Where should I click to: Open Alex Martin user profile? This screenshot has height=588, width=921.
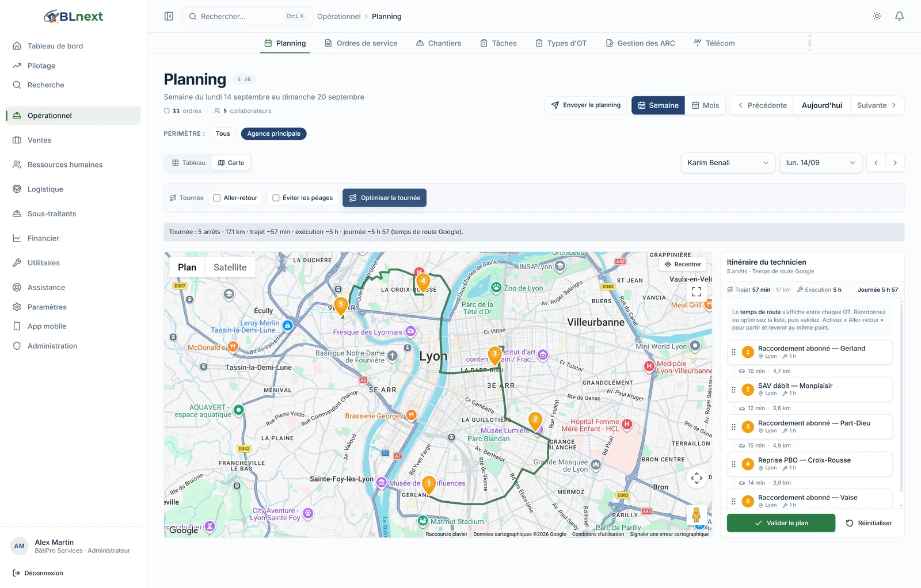73,547
